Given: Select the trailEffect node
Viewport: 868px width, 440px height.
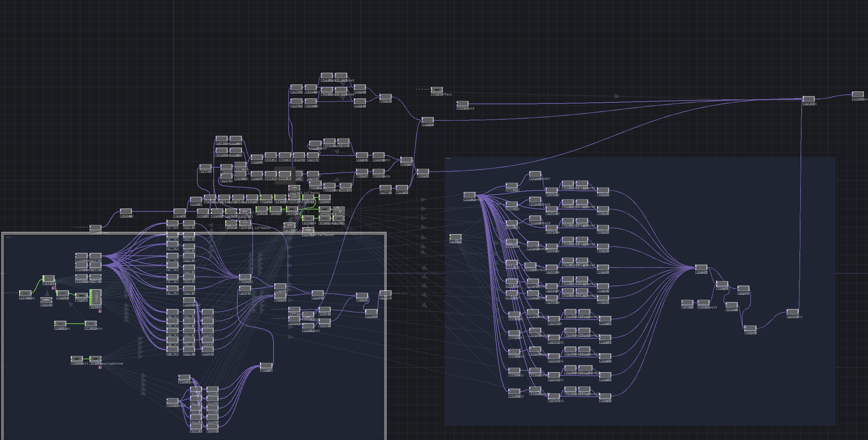Looking at the screenshot, I should coord(438,90).
